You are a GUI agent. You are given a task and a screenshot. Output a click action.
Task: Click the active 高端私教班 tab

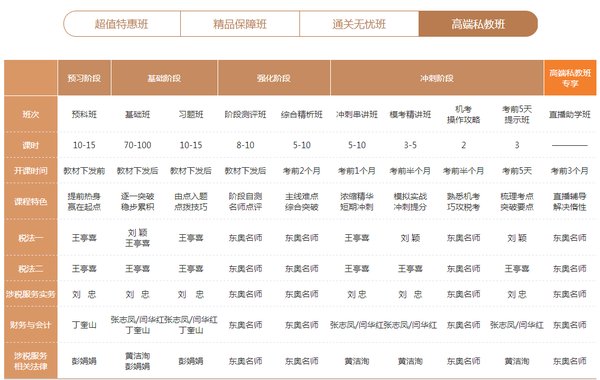click(x=478, y=24)
